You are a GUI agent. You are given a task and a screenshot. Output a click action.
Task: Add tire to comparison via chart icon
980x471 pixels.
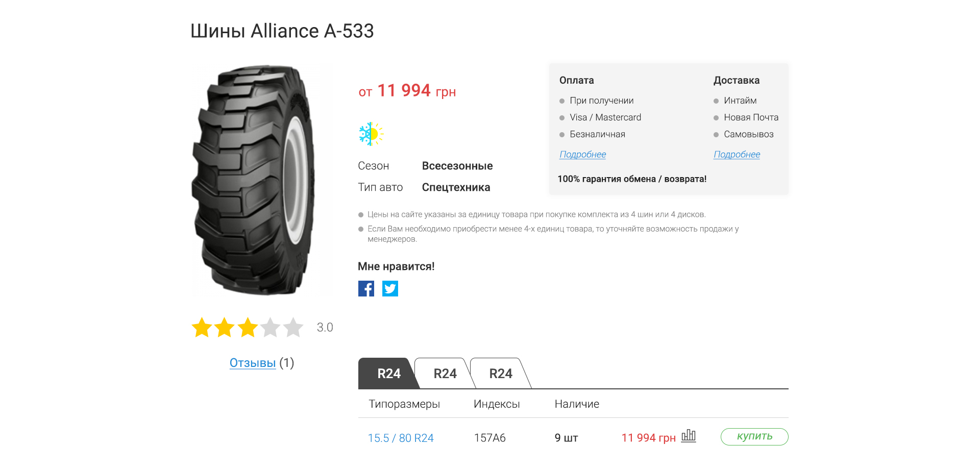pyautogui.click(x=689, y=436)
